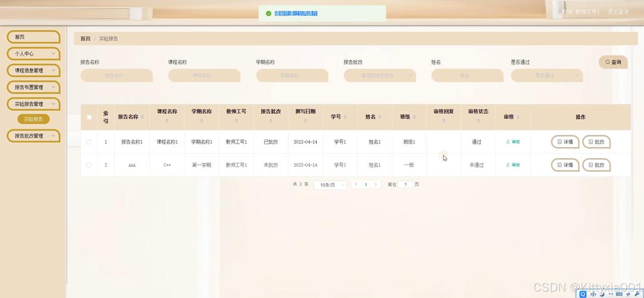Click 退出登录 in top bar
Viewport: 644px width, 298px height.
618,12
